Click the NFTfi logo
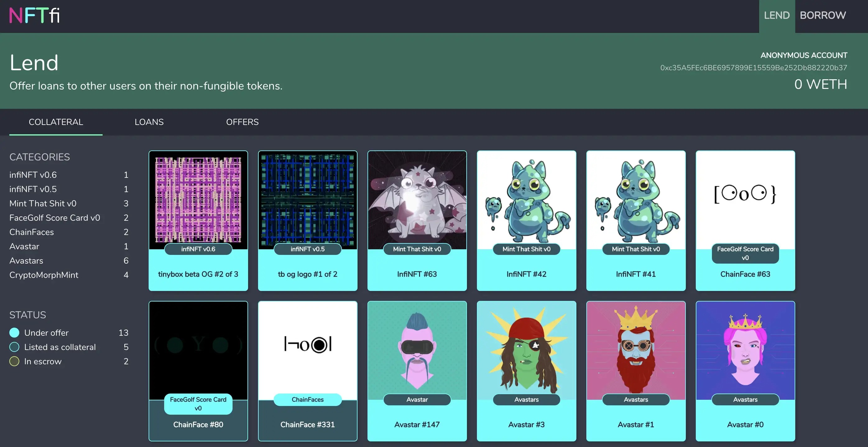868x447 pixels. [x=35, y=16]
